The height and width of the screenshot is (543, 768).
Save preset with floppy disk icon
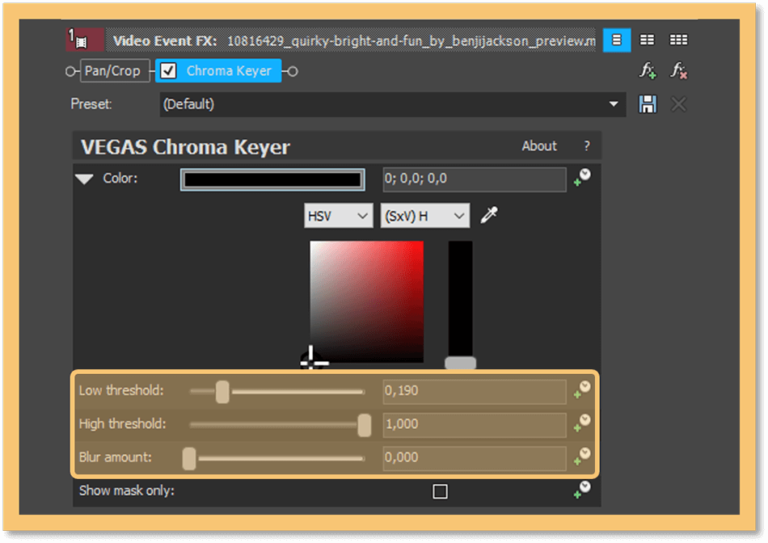click(x=648, y=104)
